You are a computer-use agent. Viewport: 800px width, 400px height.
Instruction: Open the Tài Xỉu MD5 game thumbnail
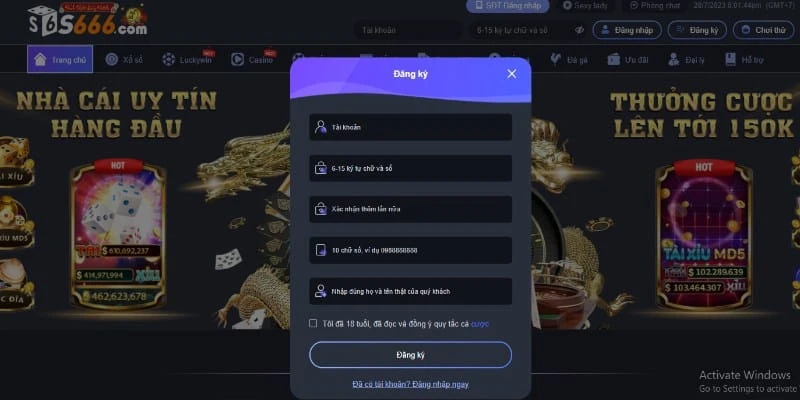pyautogui.click(x=704, y=235)
